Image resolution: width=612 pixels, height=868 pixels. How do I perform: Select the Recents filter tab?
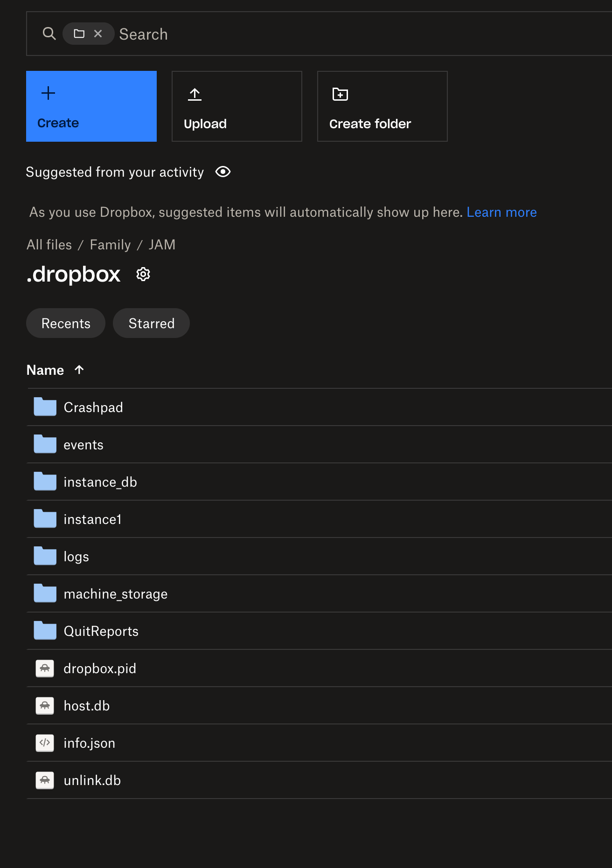66,323
